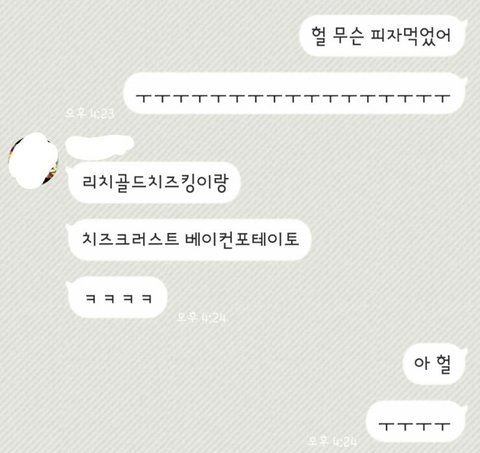
Task: Select the '리치골드치즈킹이랑' message bubble
Action: (x=153, y=182)
